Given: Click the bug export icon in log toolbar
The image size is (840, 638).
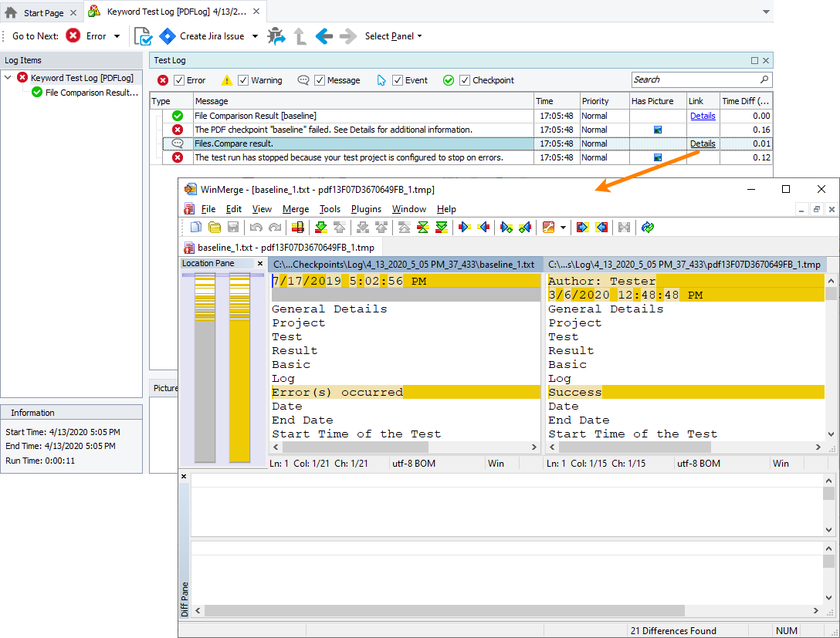Looking at the screenshot, I should click(x=276, y=36).
